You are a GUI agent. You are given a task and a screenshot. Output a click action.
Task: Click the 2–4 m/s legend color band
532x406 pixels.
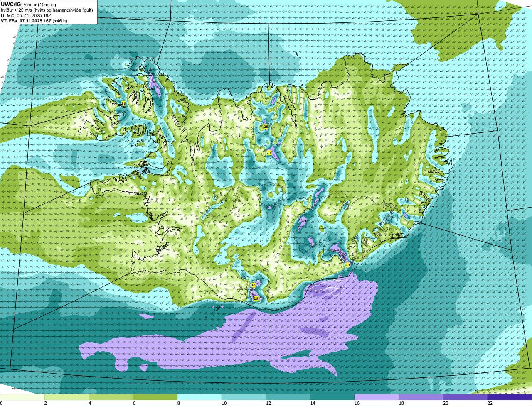pyautogui.click(x=66, y=397)
